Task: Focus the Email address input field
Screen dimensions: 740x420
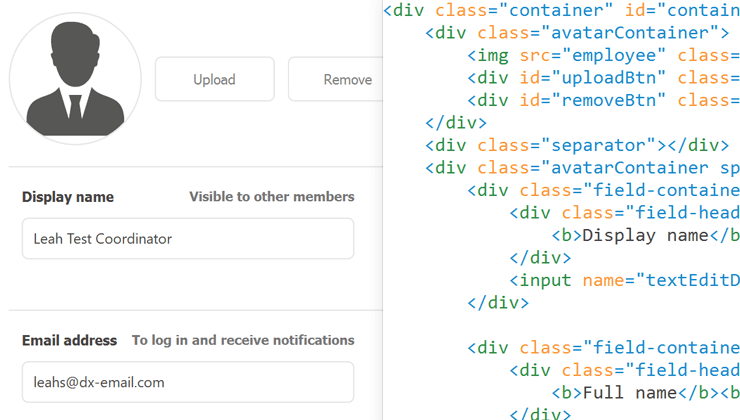Action: [x=187, y=382]
